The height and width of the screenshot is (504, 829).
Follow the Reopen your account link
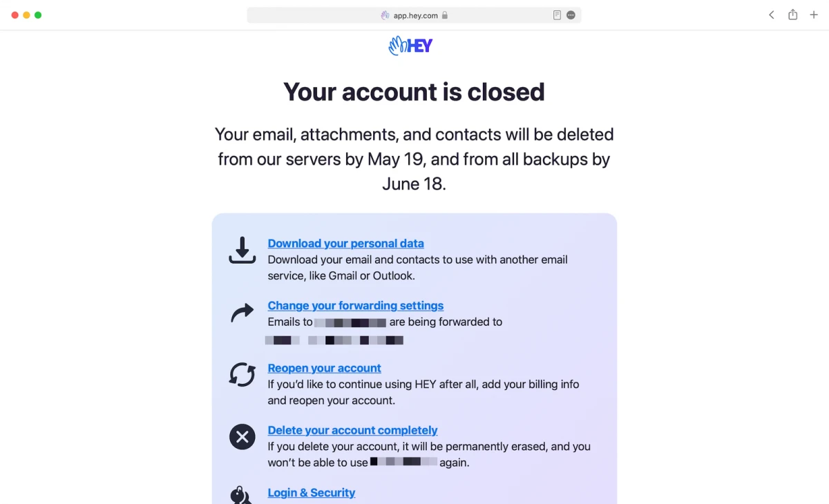point(324,368)
